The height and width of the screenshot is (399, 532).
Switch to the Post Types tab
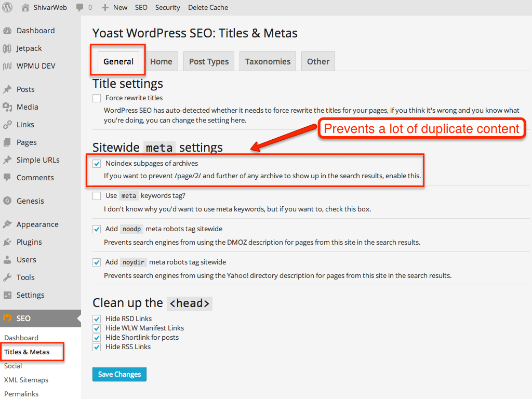(209, 61)
